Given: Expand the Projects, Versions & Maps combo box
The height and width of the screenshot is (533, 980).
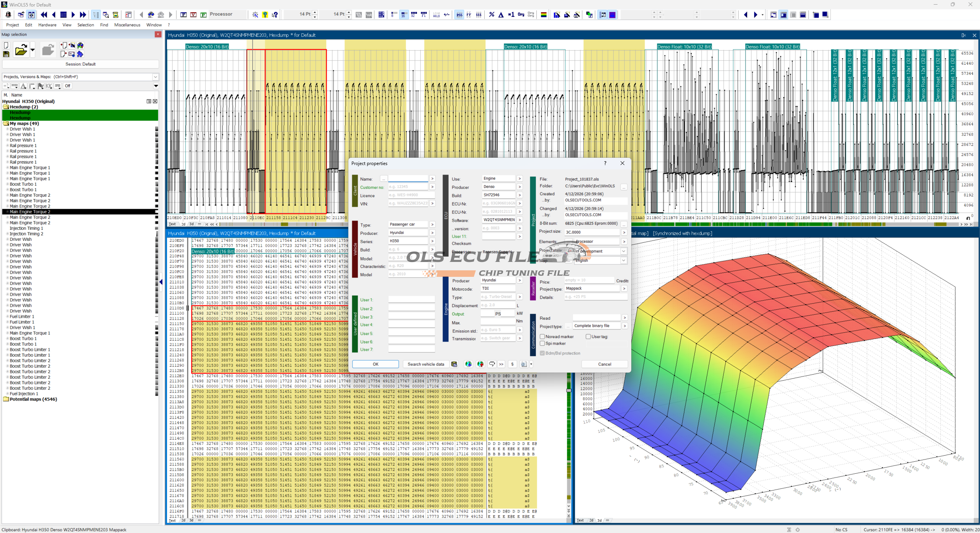Looking at the screenshot, I should click(155, 77).
